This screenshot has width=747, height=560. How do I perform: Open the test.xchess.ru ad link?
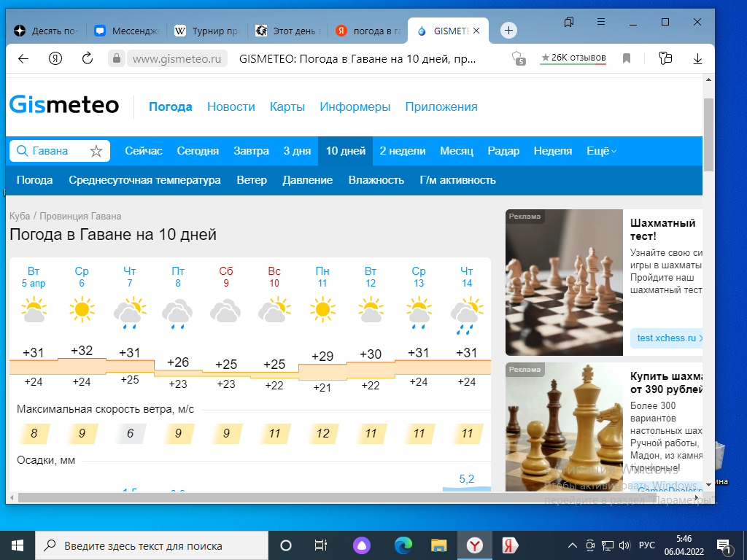tap(667, 338)
